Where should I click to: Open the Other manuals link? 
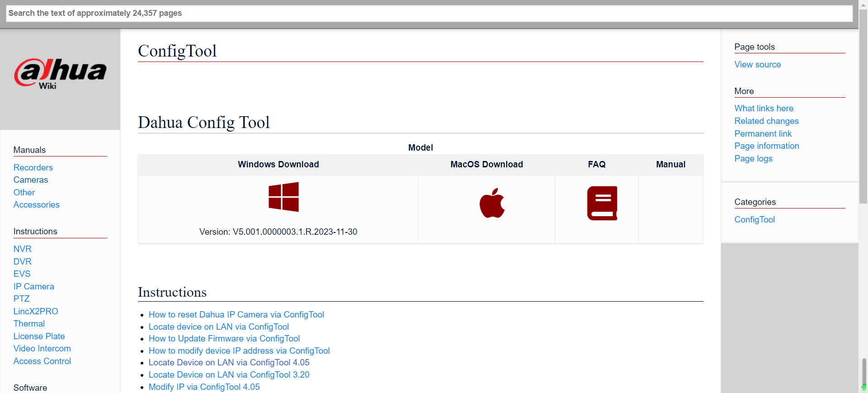click(24, 192)
